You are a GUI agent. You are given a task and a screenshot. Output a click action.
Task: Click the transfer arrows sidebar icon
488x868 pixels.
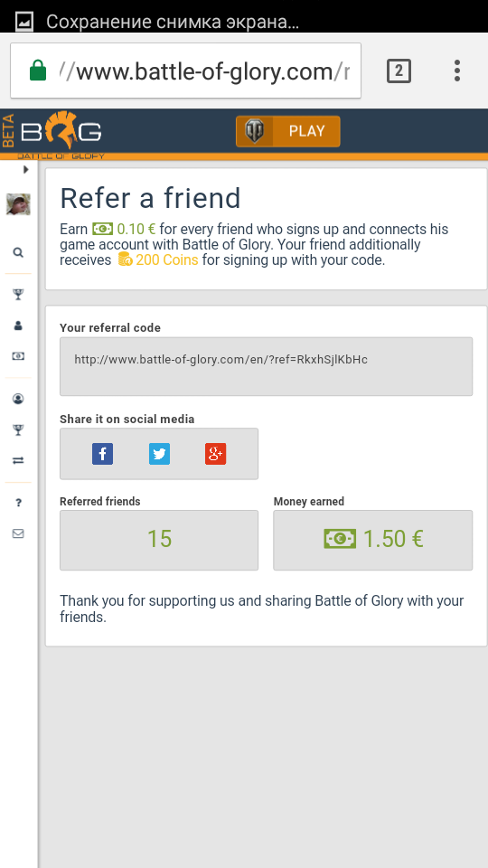click(18, 460)
